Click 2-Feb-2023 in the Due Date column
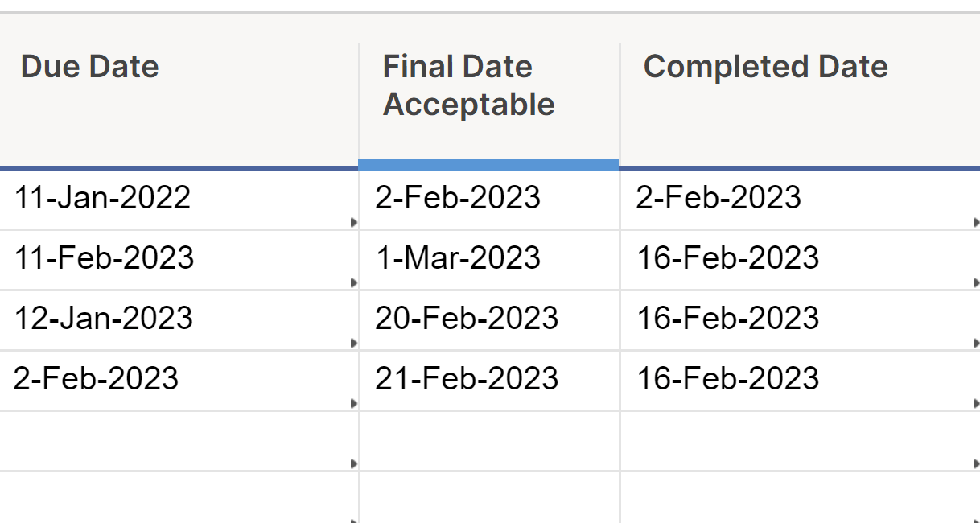The image size is (980, 523). pyautogui.click(x=96, y=379)
